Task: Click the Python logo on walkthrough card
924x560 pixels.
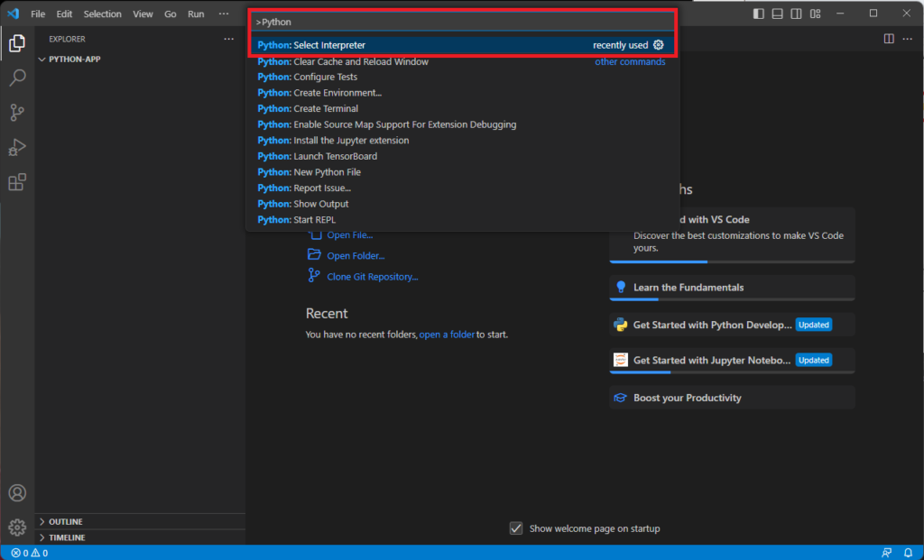Action: click(621, 325)
